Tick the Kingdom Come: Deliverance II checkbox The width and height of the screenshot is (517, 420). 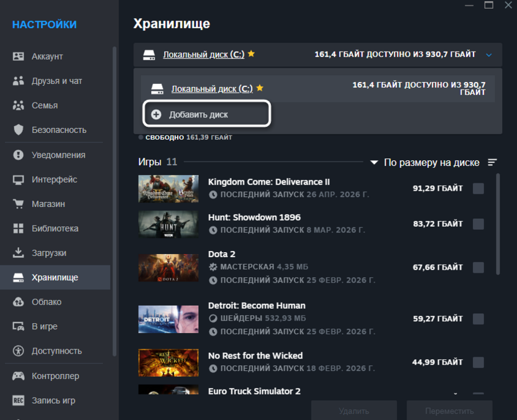478,189
